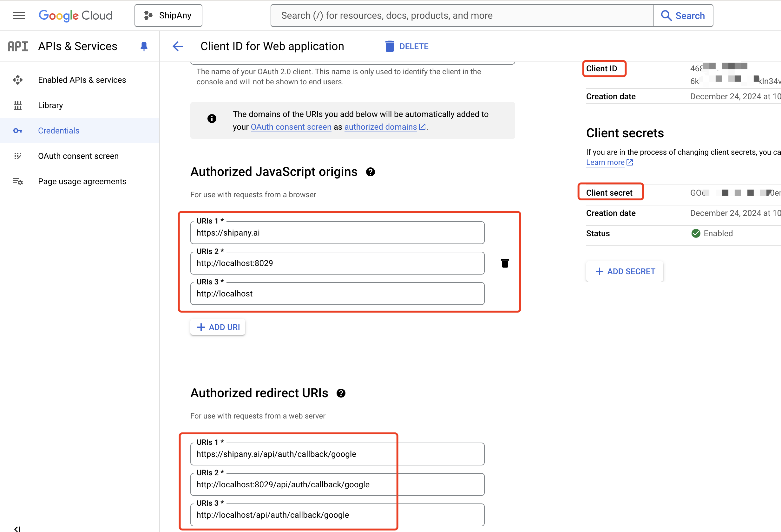781x532 pixels.
Task: Open Page usage agreements
Action: click(80, 181)
